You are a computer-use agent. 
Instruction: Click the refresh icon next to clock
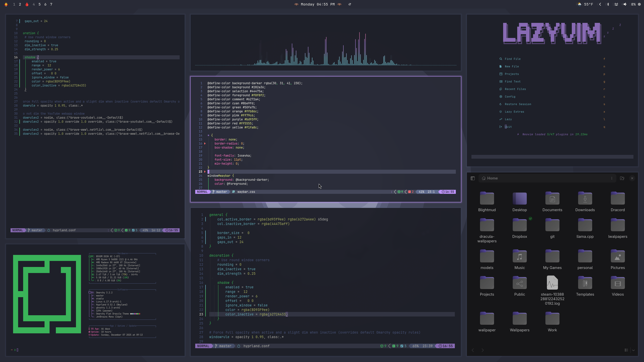point(350,4)
